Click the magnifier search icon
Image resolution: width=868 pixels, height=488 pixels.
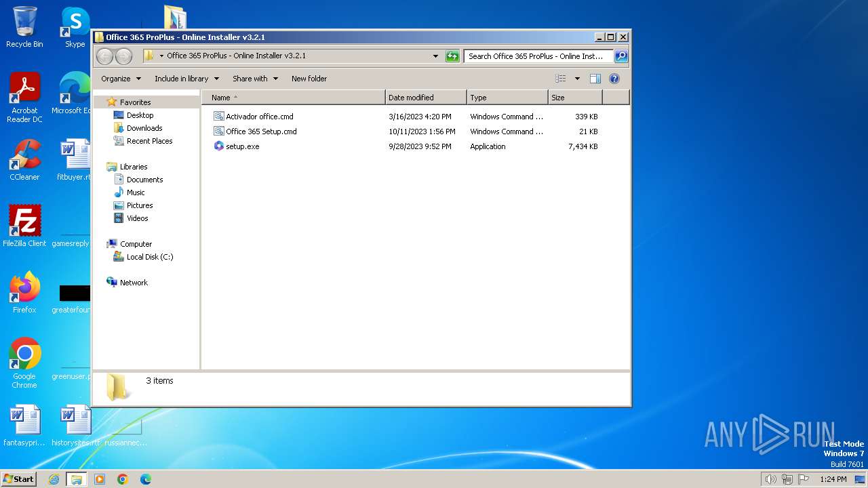point(620,56)
